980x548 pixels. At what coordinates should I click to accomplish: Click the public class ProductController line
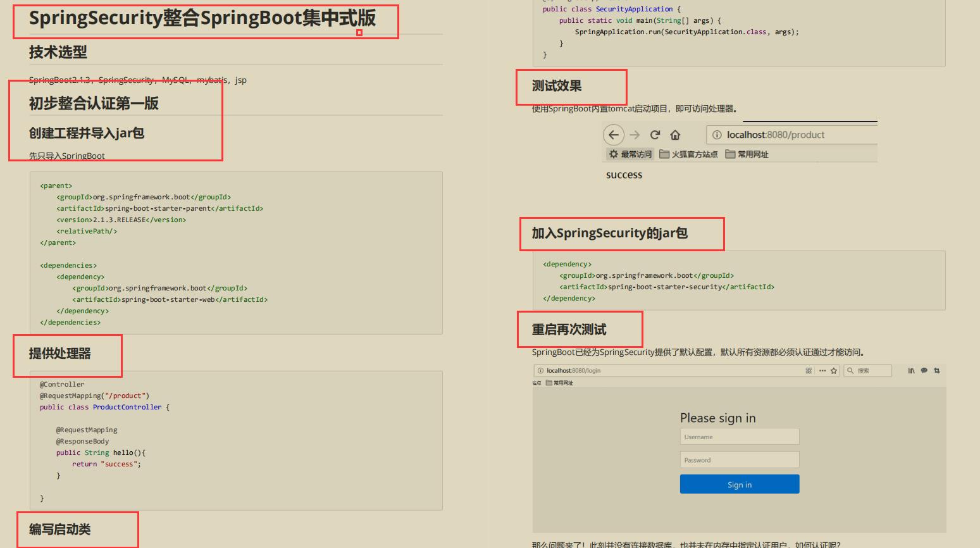coord(104,408)
